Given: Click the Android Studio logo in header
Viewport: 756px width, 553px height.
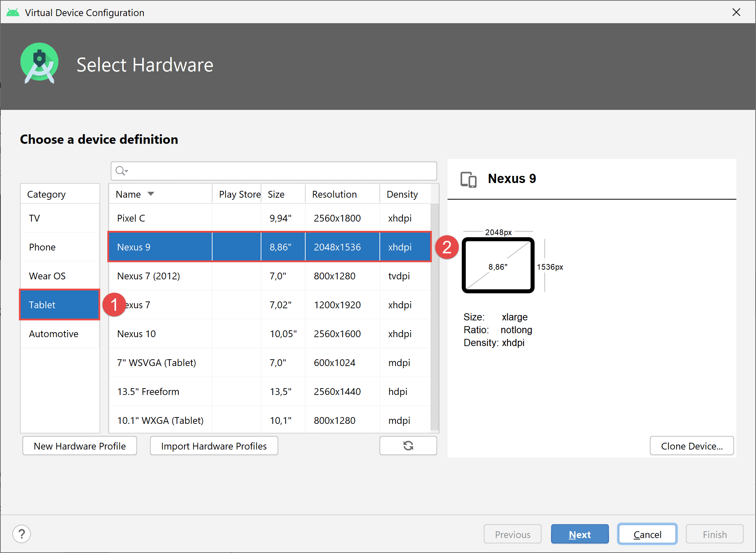Looking at the screenshot, I should tap(39, 64).
